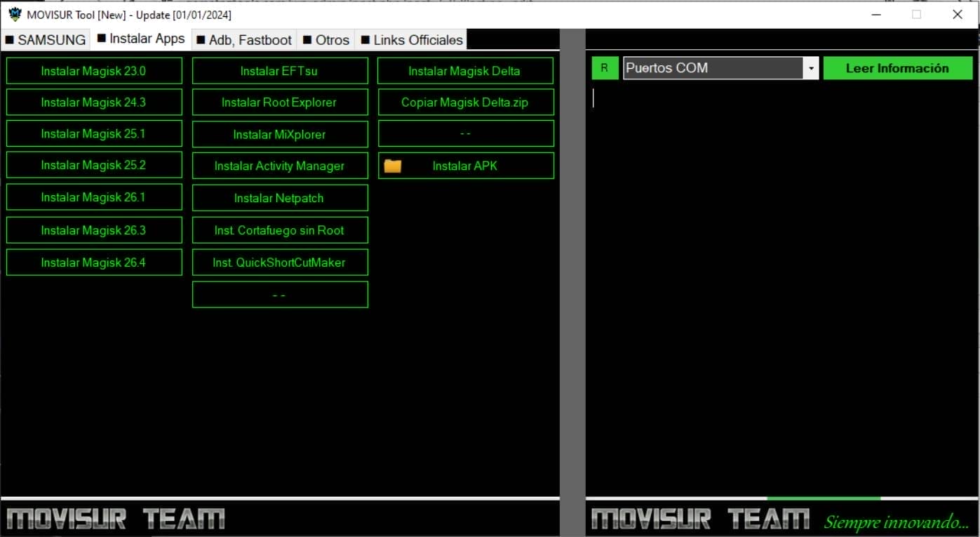
Task: Copy Magisk Delta.zip to device
Action: [465, 102]
